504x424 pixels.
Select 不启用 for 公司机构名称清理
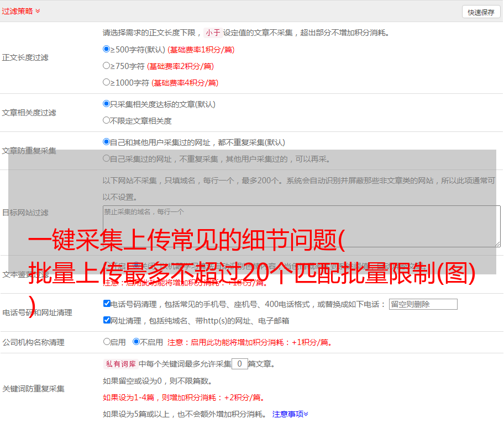tap(136, 342)
